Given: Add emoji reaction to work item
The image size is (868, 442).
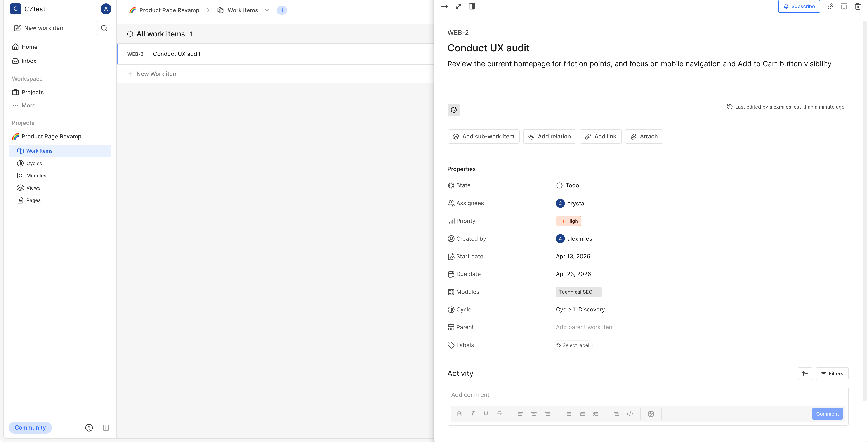Looking at the screenshot, I should 453,110.
